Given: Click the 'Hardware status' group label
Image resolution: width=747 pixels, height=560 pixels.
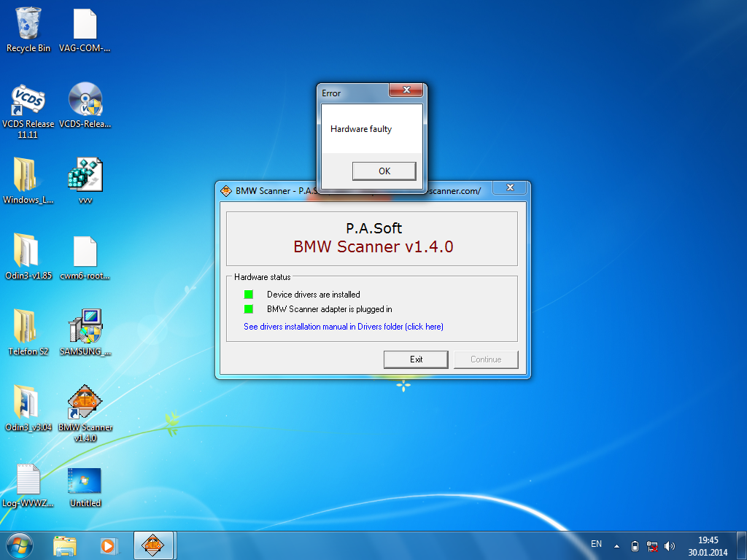Looking at the screenshot, I should (262, 277).
